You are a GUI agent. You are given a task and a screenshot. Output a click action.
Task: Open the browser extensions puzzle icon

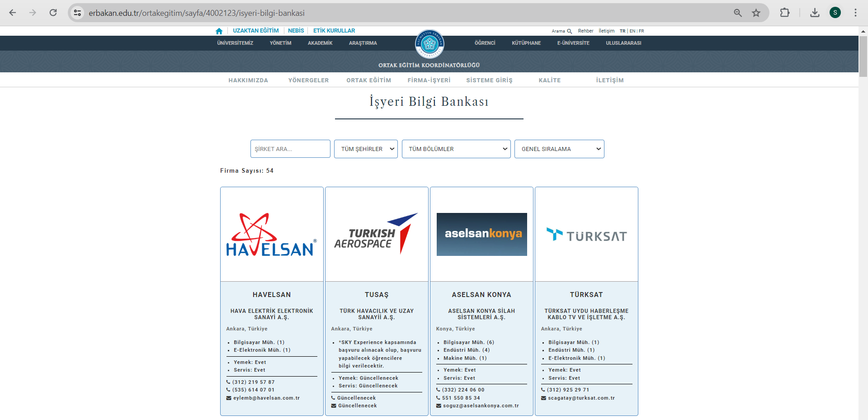(785, 13)
